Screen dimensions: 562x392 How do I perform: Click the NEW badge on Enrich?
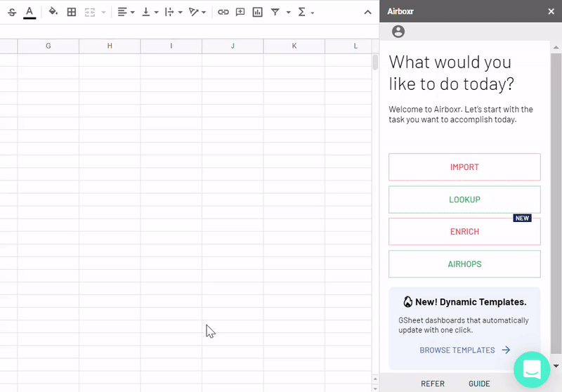coord(522,218)
